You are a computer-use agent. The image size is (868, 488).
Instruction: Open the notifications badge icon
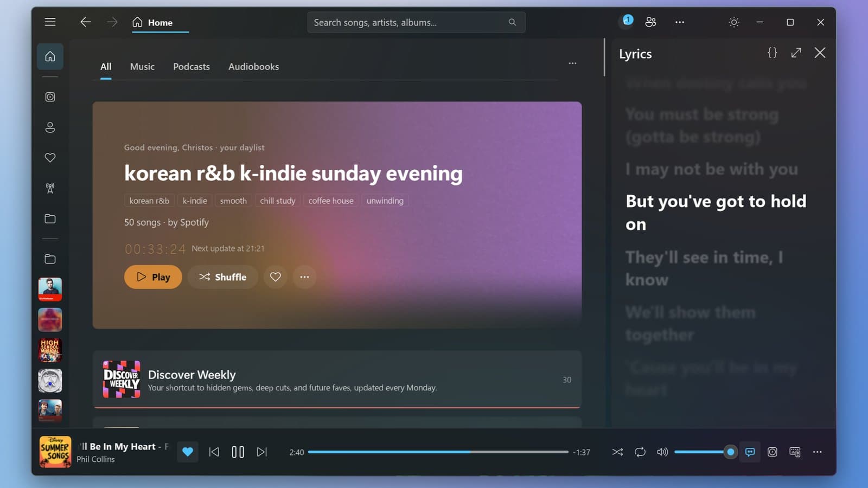click(627, 21)
